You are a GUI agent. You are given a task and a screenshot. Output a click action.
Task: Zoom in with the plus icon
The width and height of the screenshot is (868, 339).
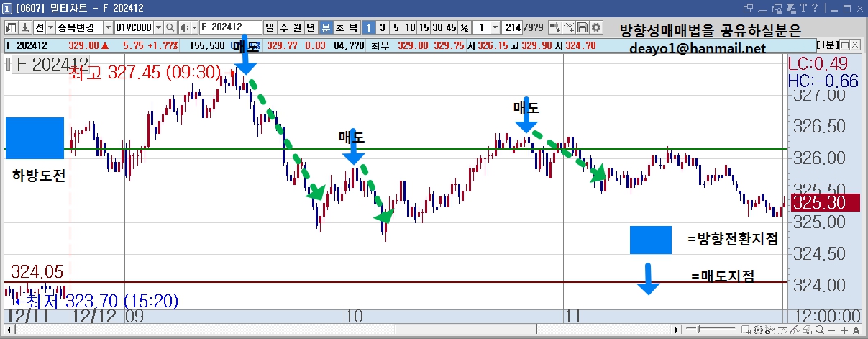point(844,330)
